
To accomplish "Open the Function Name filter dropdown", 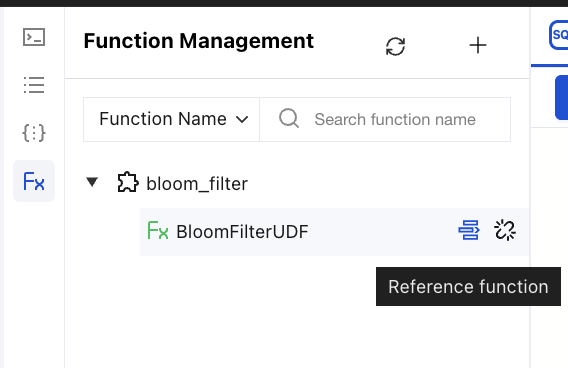I will (x=172, y=120).
